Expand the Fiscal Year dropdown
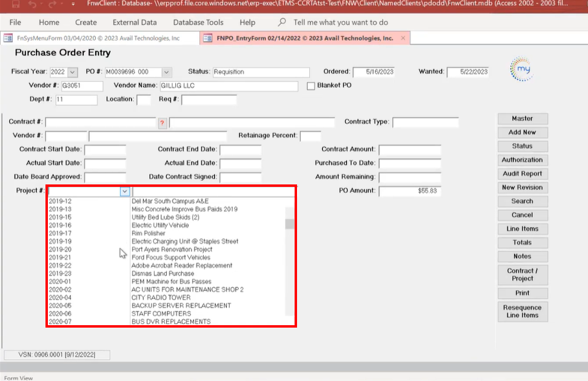This screenshot has height=381, width=588. (73, 72)
